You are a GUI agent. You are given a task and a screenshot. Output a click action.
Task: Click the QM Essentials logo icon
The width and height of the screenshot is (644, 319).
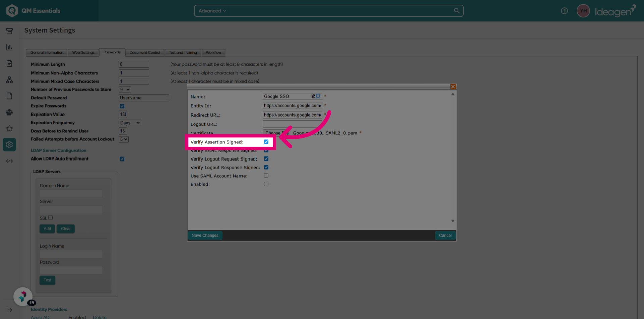12,11
